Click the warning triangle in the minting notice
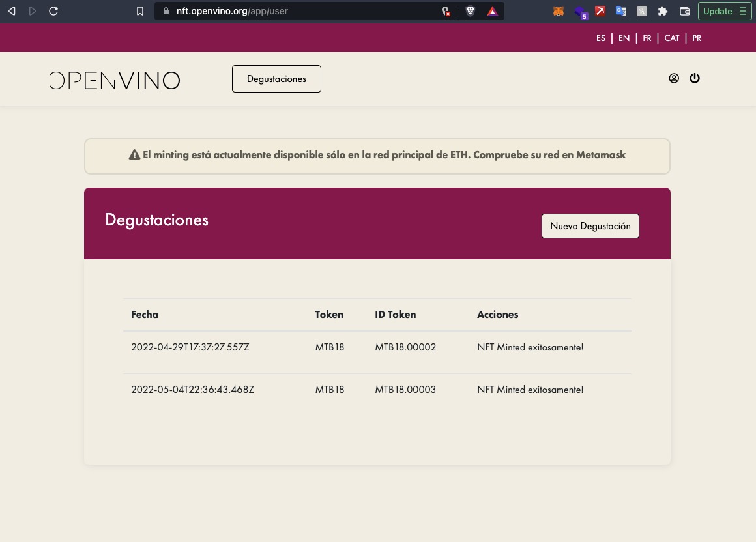Viewport: 756px width, 542px height. pos(134,154)
